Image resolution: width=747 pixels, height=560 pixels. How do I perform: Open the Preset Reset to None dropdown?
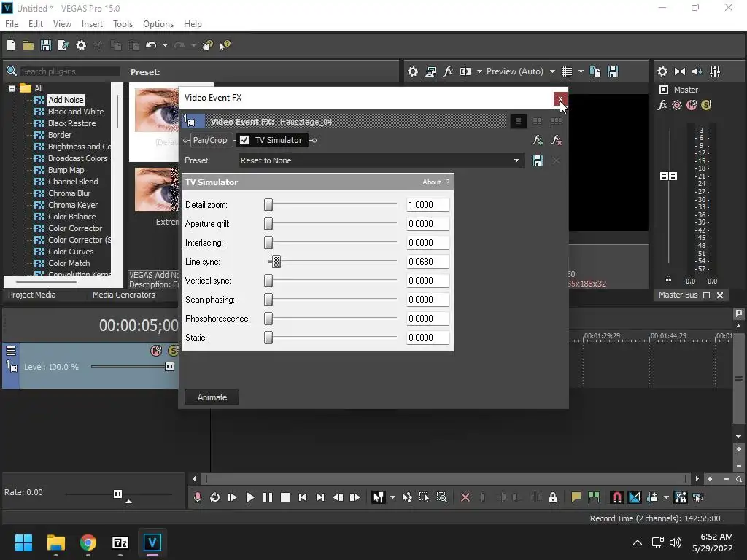coord(516,160)
